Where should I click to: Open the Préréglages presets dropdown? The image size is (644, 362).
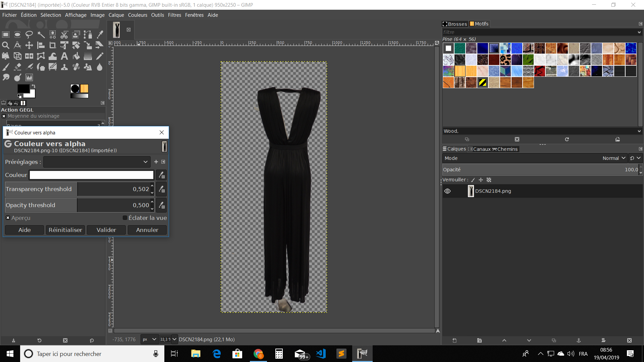(x=97, y=162)
